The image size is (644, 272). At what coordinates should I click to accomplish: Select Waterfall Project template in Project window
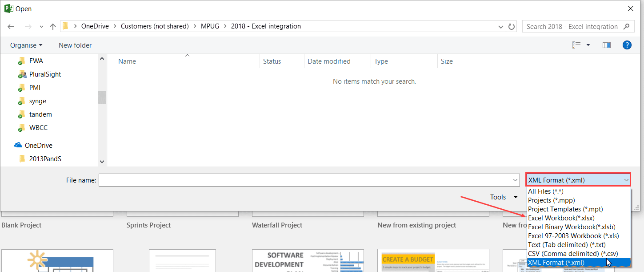(x=277, y=225)
